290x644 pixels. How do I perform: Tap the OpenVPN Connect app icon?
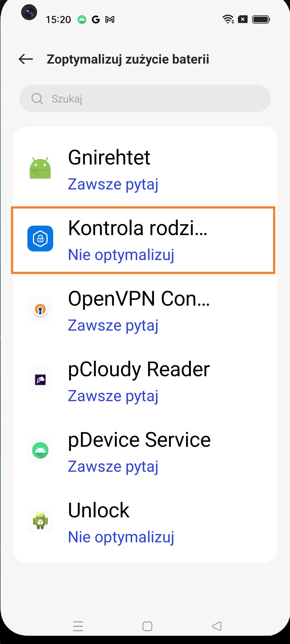coord(40,309)
